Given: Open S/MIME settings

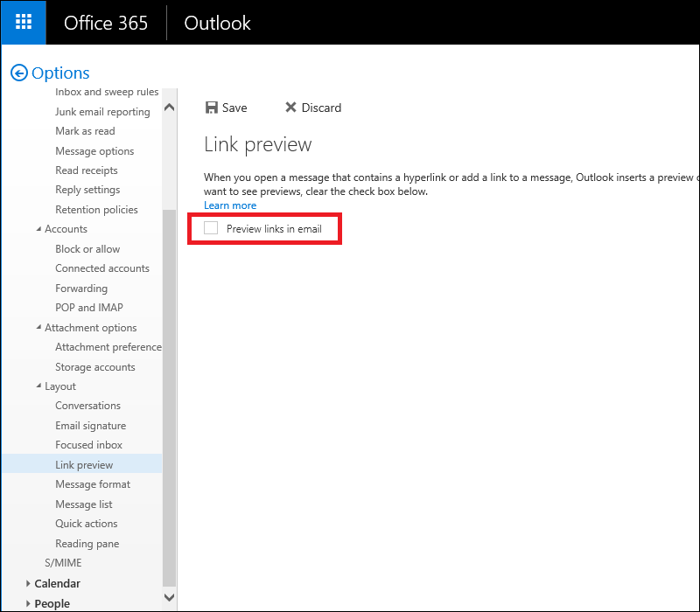Looking at the screenshot, I should point(63,563).
